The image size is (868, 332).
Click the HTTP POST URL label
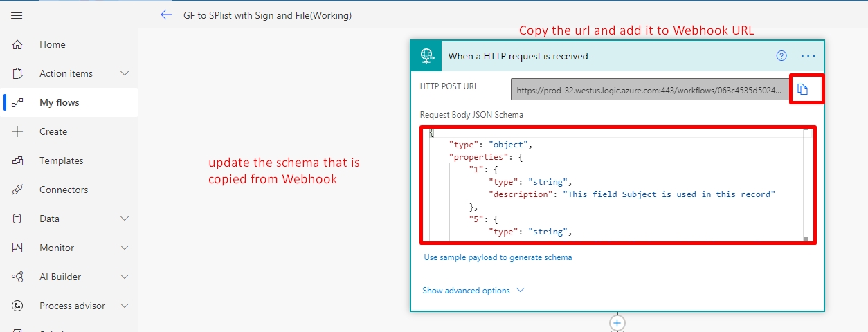click(x=449, y=86)
